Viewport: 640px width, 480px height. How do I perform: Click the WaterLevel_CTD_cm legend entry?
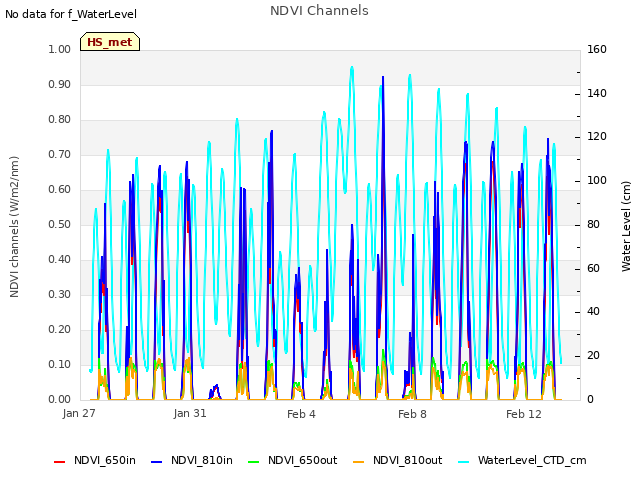click(x=522, y=460)
